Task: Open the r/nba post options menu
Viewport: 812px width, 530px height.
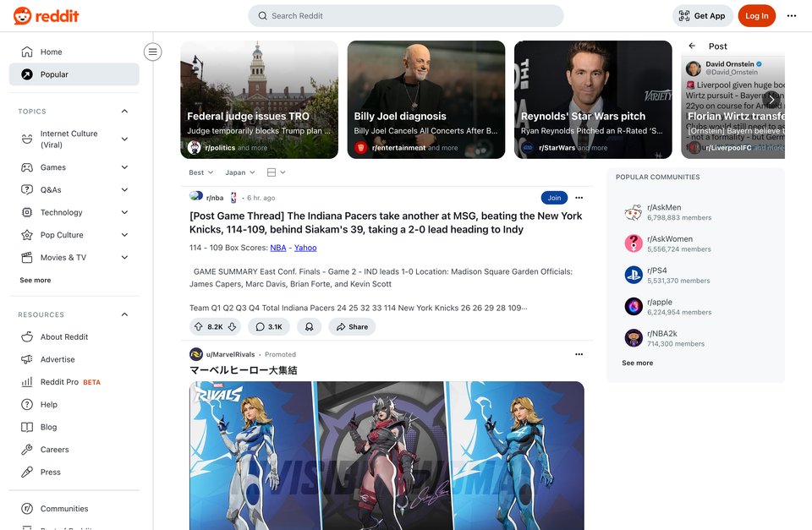Action: [579, 198]
